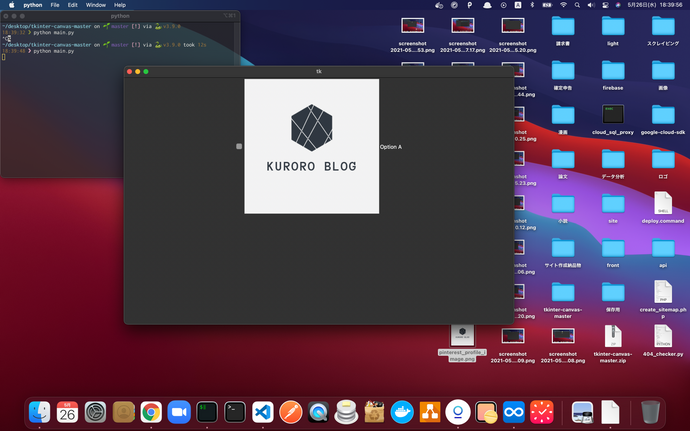Image resolution: width=690 pixels, height=431 pixels.
Task: Open the blank document stack in dock
Action: point(610,413)
